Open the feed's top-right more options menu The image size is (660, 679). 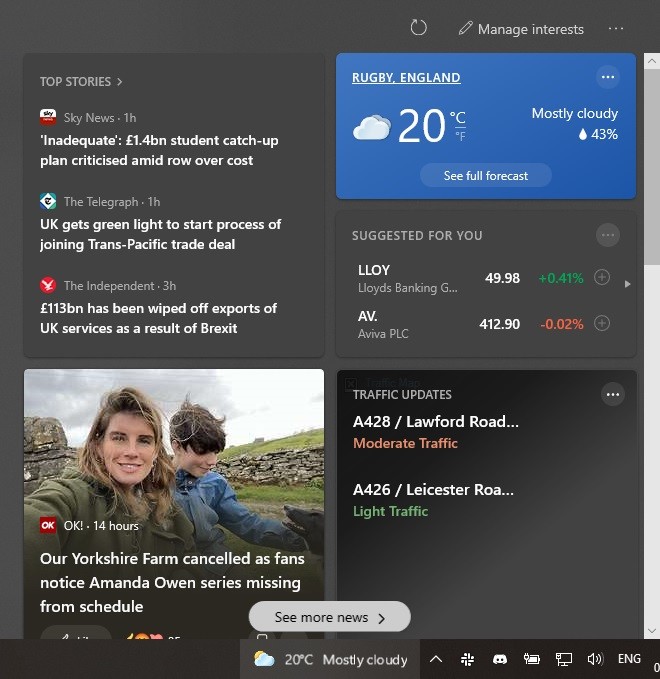point(615,29)
